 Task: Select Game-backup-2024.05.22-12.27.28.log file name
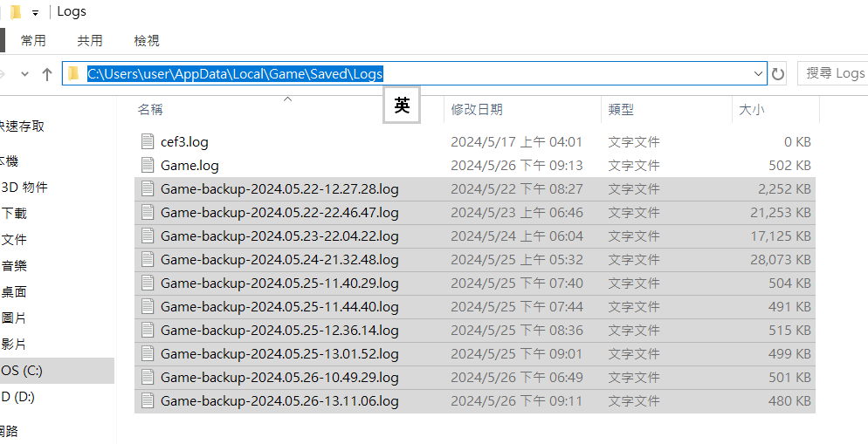279,189
